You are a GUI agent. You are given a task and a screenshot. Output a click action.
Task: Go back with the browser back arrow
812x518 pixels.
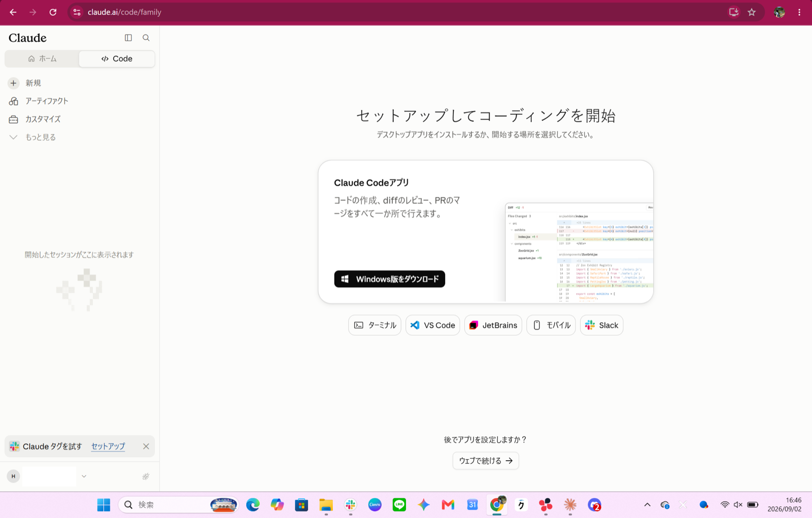(x=13, y=12)
